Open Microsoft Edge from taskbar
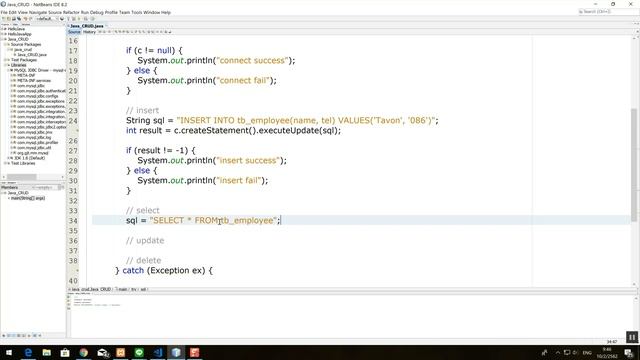 [x=28, y=353]
